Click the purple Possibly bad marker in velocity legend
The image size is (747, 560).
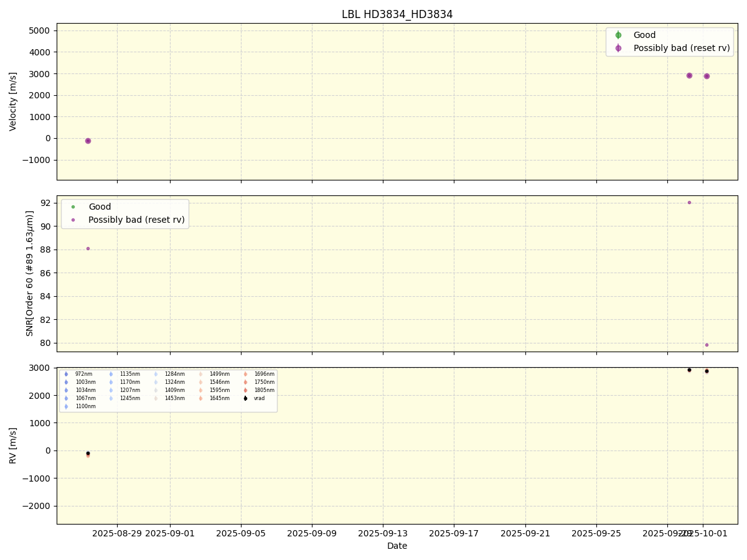point(618,48)
